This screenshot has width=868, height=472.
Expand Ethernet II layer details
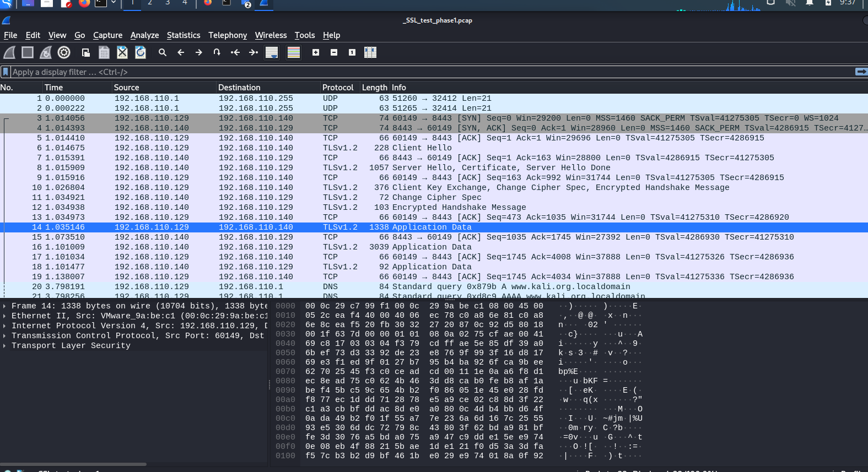pos(5,316)
